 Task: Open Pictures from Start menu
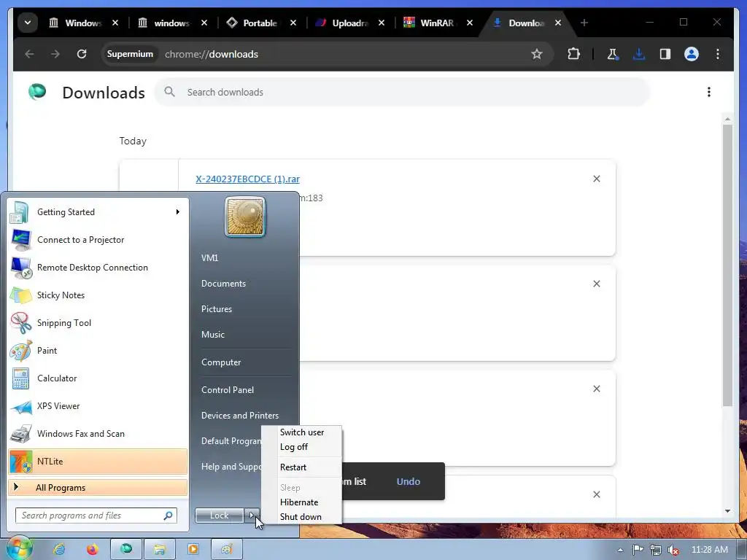point(216,309)
